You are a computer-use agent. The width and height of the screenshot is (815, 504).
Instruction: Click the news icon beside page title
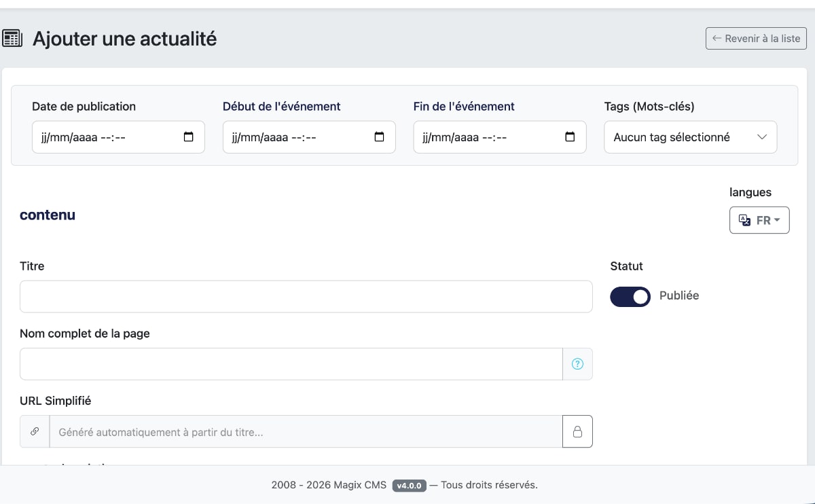click(x=13, y=39)
